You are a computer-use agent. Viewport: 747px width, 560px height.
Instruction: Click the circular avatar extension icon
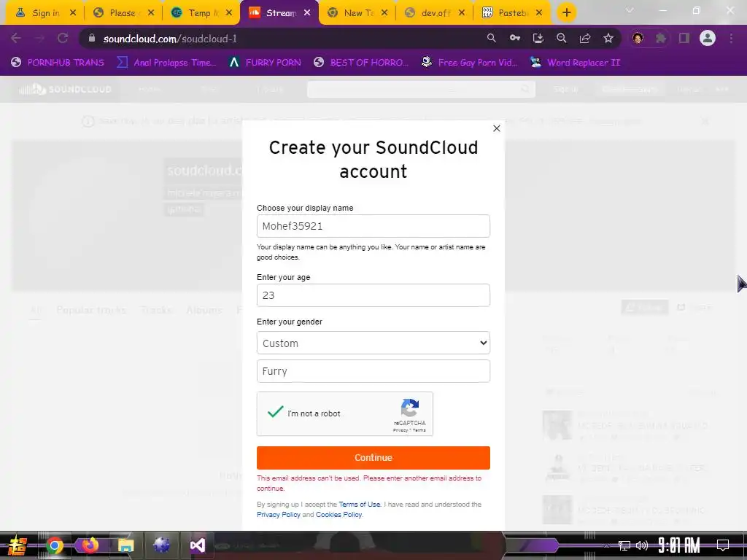click(638, 38)
